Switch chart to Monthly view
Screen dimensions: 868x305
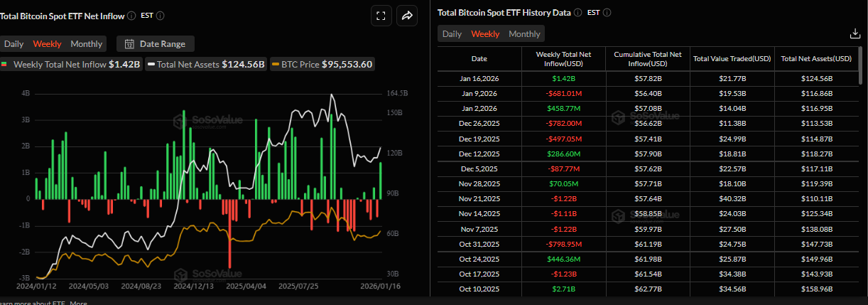coord(86,44)
